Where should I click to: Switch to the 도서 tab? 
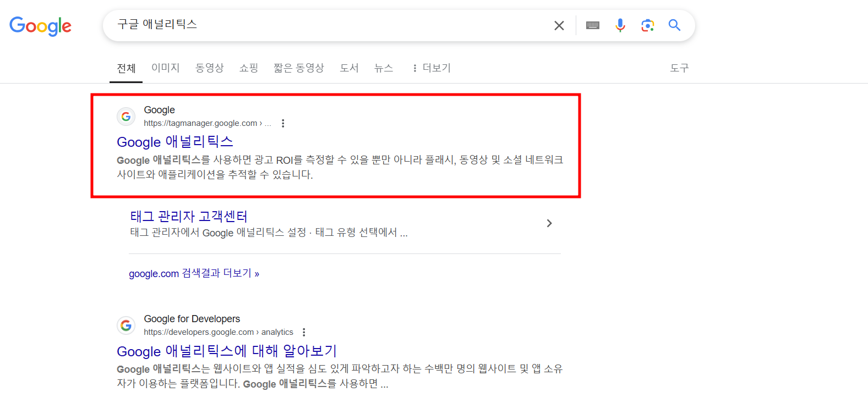pyautogui.click(x=349, y=68)
